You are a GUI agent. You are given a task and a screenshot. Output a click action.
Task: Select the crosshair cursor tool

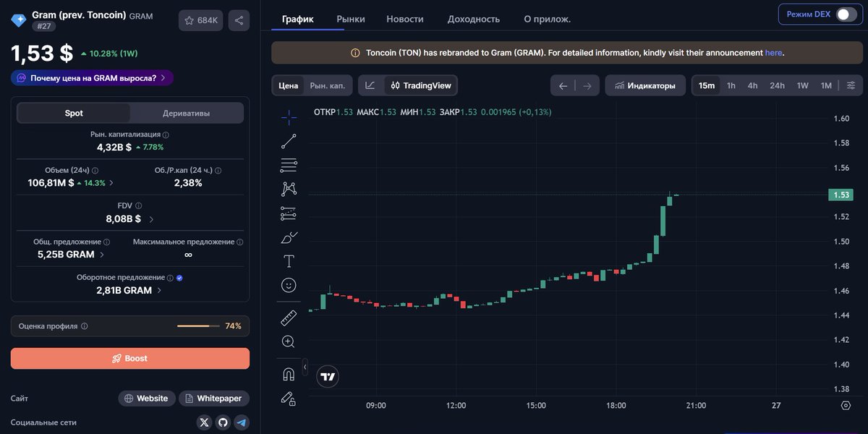coord(289,117)
